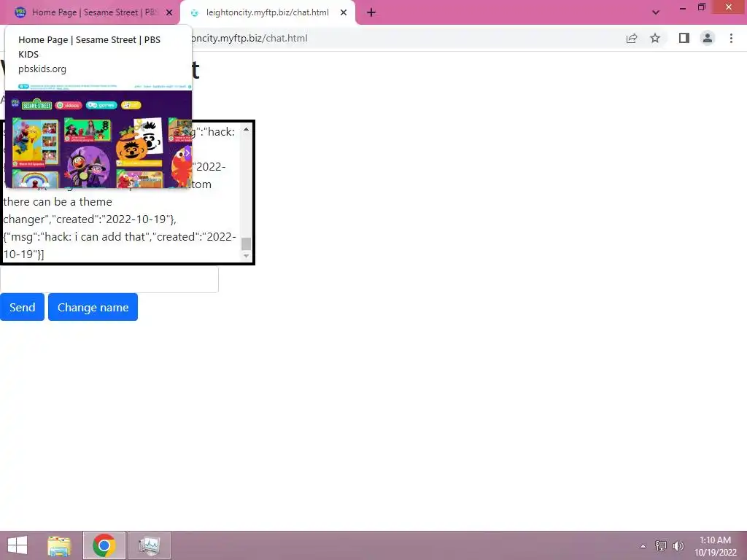Open the volume speaker tray icon
Viewport: 747px width, 560px height.
pyautogui.click(x=678, y=546)
